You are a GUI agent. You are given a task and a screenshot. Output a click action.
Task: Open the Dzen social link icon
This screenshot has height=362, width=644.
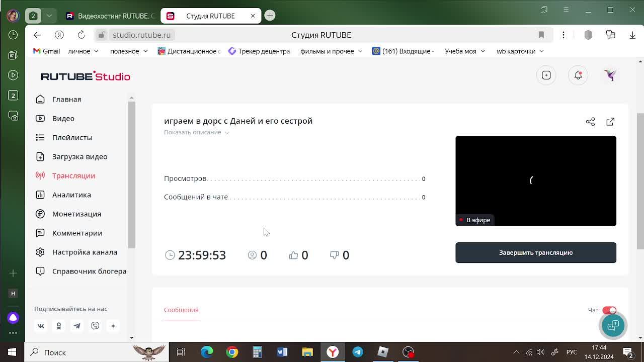(x=113, y=326)
